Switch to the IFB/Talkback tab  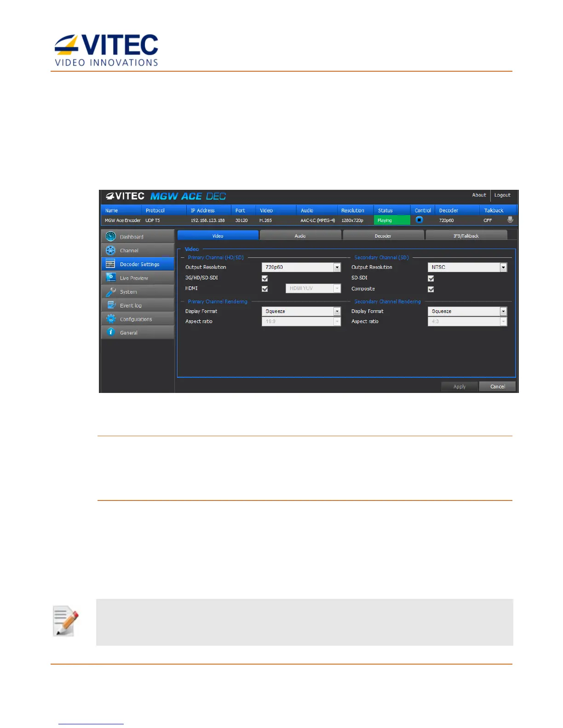pyautogui.click(x=466, y=235)
